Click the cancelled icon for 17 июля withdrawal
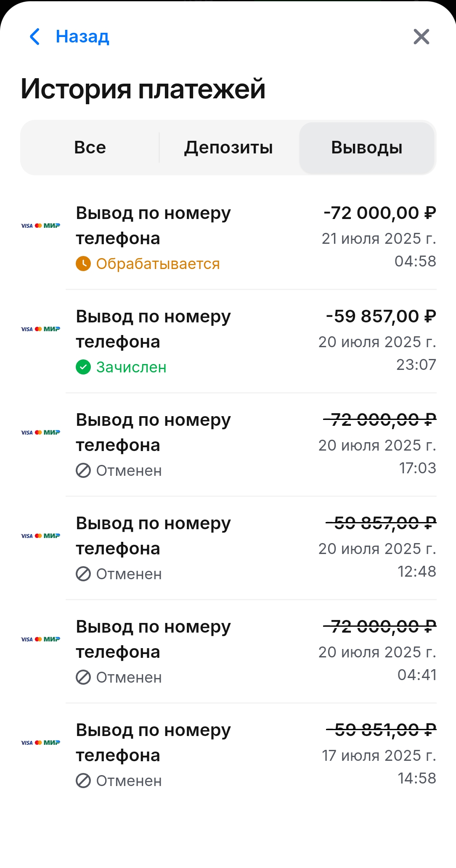Viewport: 456px width, 868px height. click(83, 781)
